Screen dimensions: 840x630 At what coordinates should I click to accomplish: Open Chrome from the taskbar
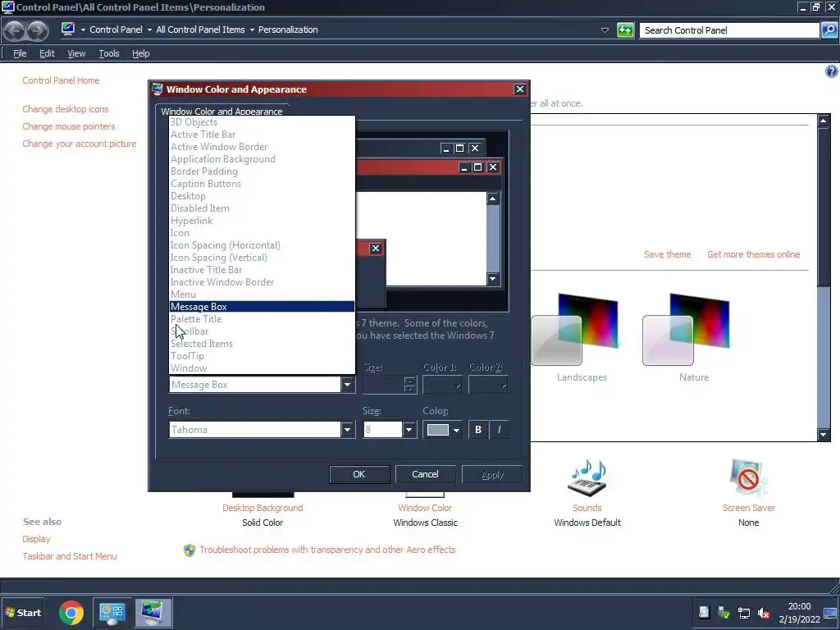pos(71,612)
